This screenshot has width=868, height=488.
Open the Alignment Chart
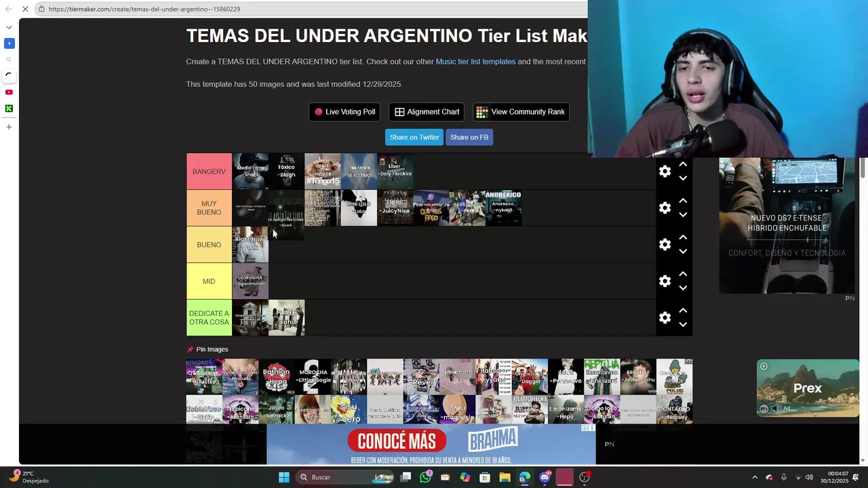click(x=427, y=112)
